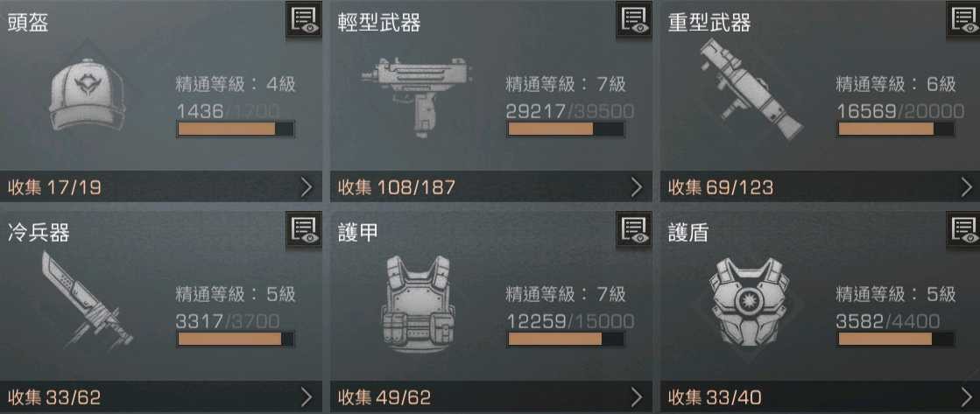Select the Uzi submachine gun icon
The height and width of the screenshot is (414, 980).
click(x=416, y=93)
